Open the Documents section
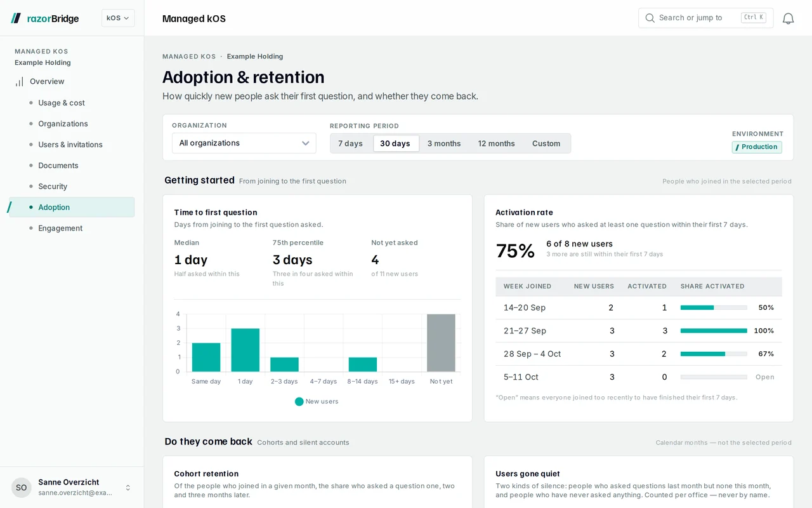 [72, 166]
